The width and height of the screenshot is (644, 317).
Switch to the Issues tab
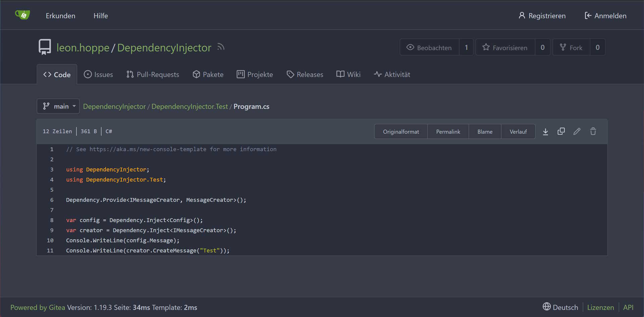[x=98, y=74]
